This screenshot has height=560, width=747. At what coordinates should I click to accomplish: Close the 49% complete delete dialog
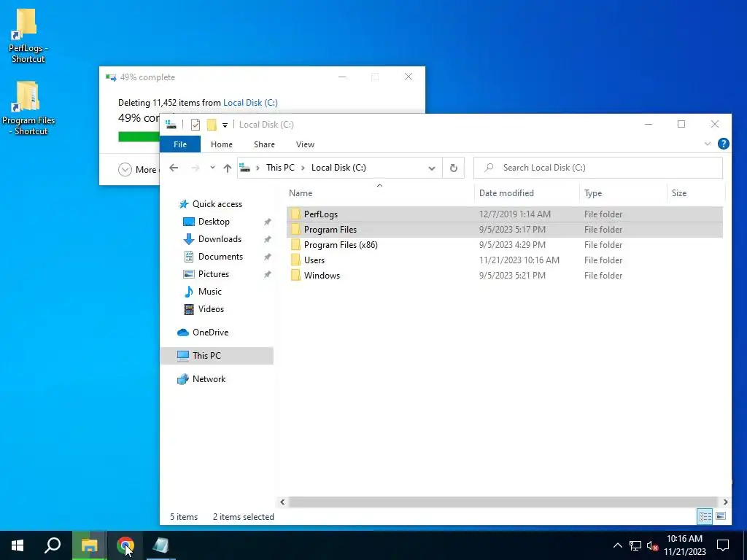[x=409, y=77]
